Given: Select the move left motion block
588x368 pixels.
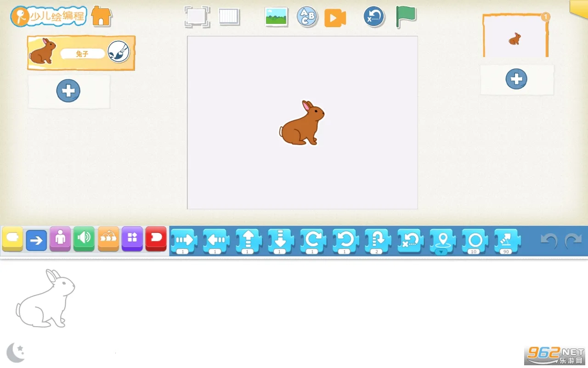Looking at the screenshot, I should point(216,240).
